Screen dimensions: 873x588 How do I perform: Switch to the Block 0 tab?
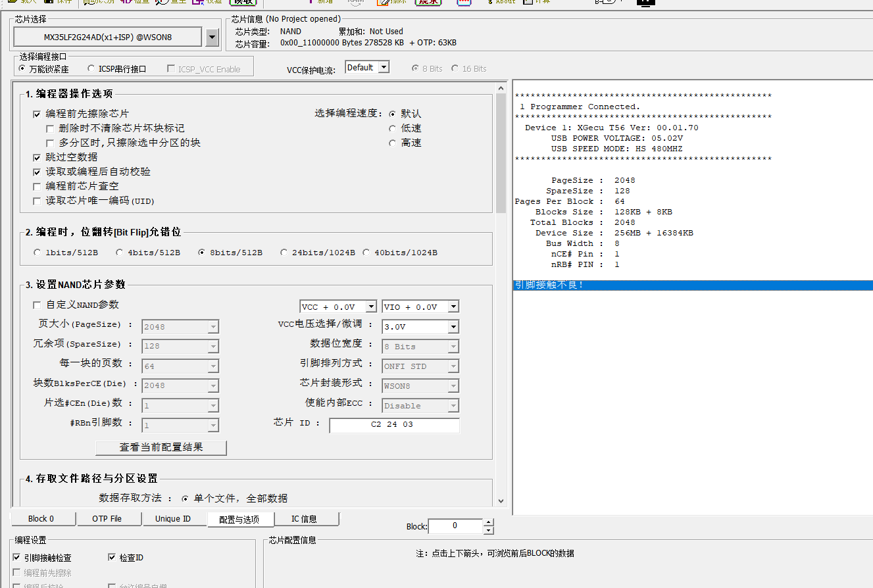(x=41, y=519)
